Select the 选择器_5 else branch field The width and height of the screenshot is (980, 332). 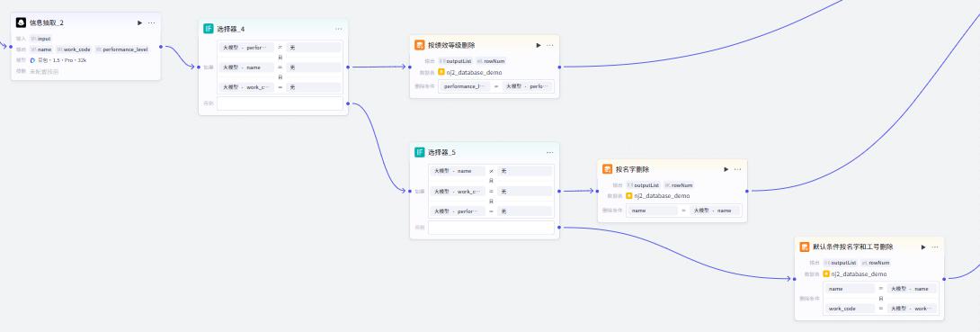(491, 228)
